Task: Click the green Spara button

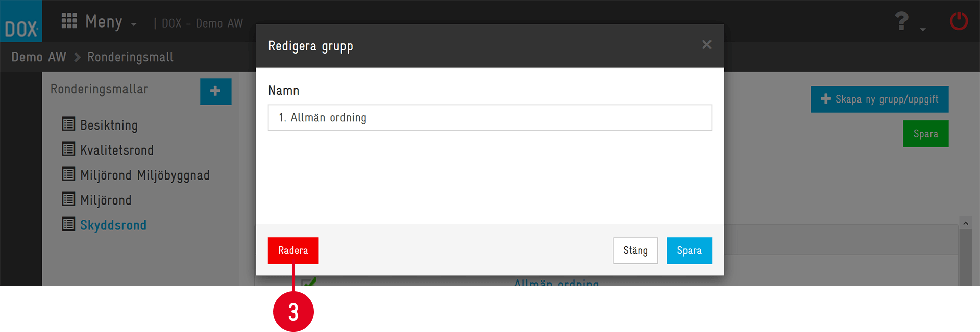Action: point(926,134)
